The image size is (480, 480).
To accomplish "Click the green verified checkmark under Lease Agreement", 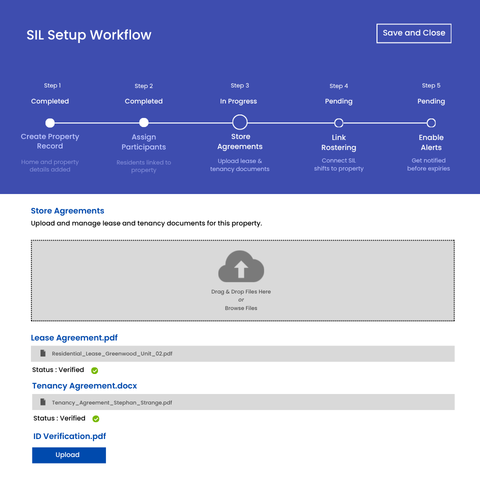I will click(x=95, y=370).
